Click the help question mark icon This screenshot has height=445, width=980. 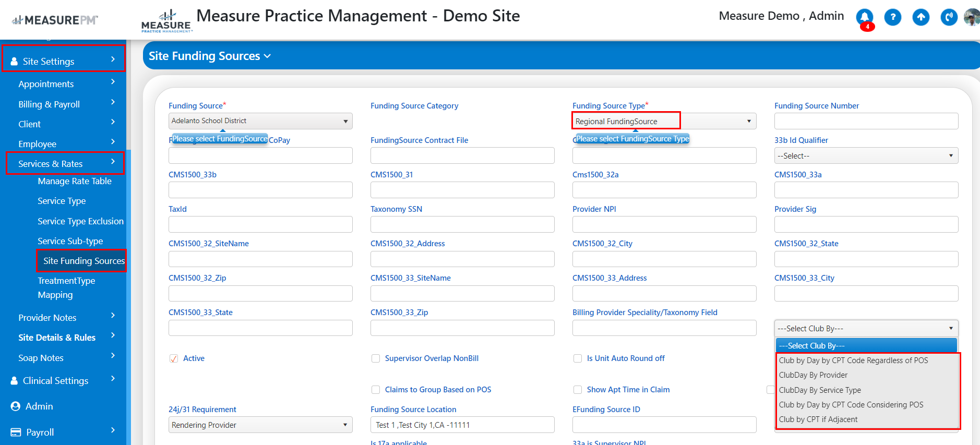click(x=893, y=17)
